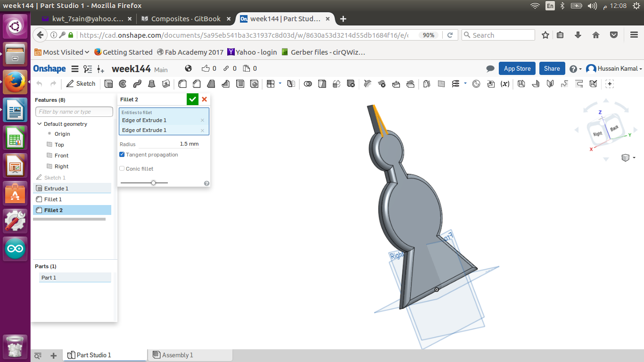Select the Rib tool
Viewport: 644px width, 362px height.
[x=226, y=84]
